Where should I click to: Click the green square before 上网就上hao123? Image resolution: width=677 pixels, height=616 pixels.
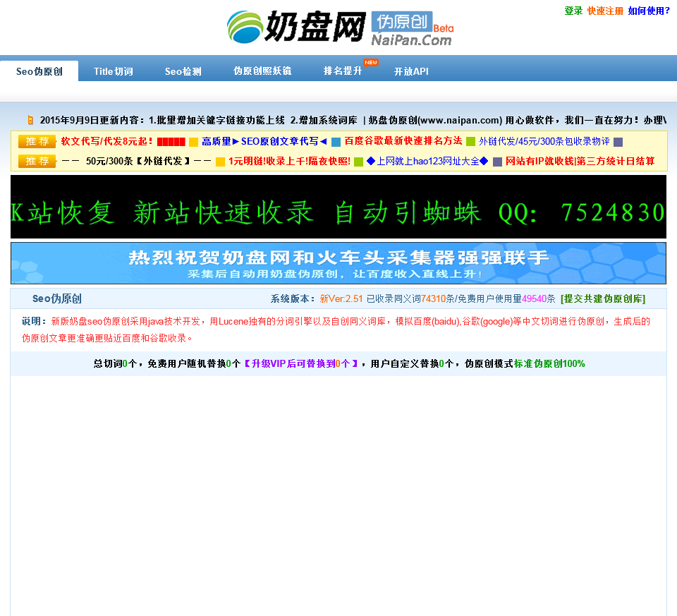[x=358, y=162]
